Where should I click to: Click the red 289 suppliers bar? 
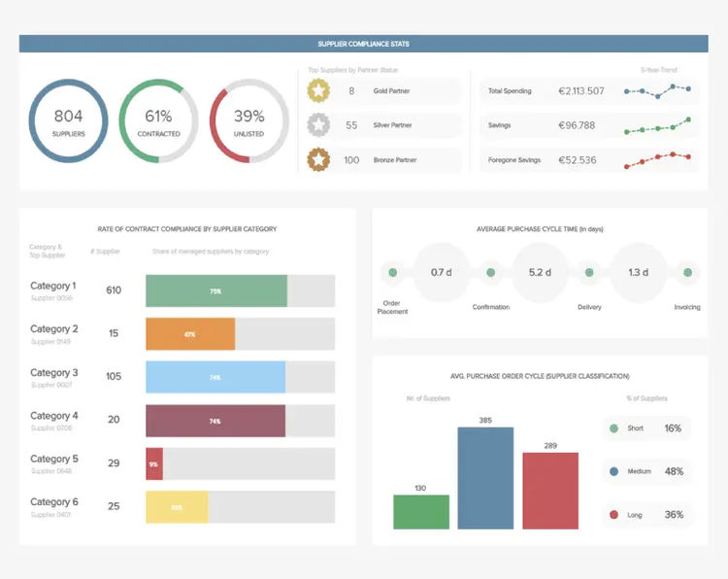pos(550,491)
